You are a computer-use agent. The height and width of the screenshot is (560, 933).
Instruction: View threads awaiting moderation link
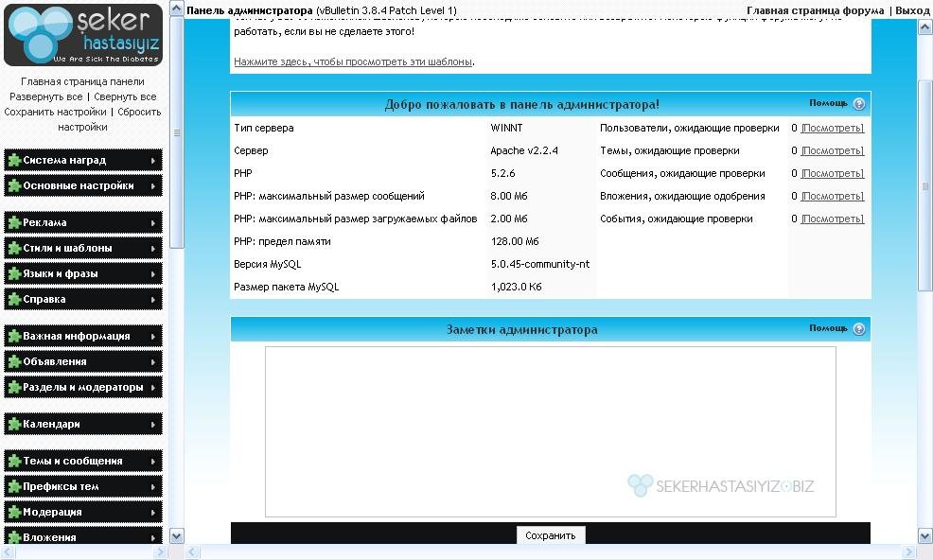point(833,150)
